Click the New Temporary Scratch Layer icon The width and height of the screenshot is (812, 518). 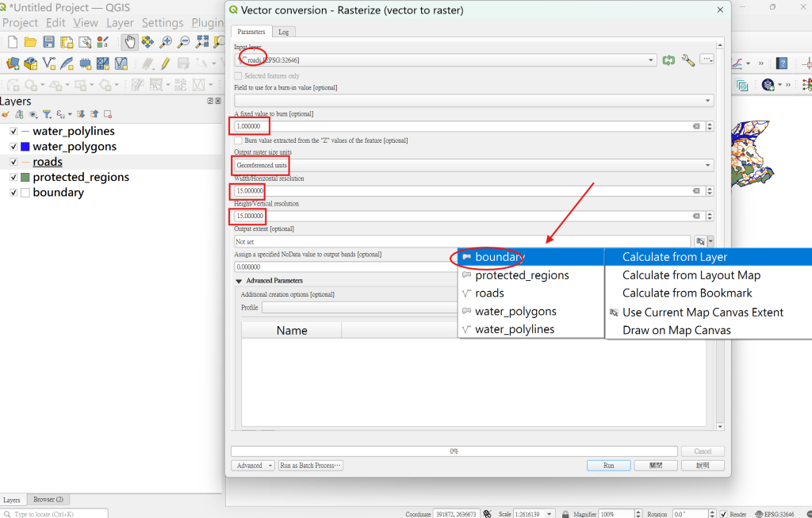tap(85, 63)
